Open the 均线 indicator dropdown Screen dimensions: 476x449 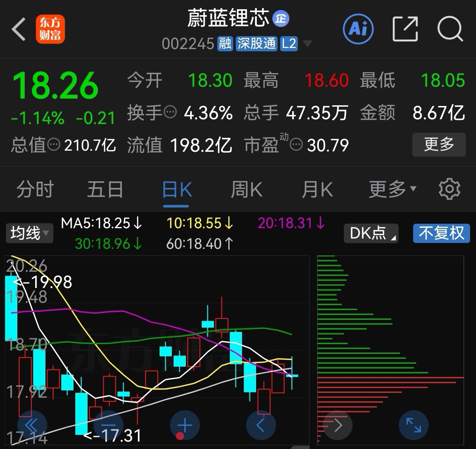click(29, 233)
